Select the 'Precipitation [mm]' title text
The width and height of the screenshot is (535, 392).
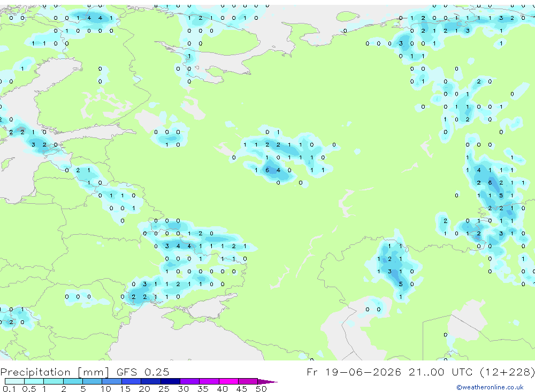55,372
